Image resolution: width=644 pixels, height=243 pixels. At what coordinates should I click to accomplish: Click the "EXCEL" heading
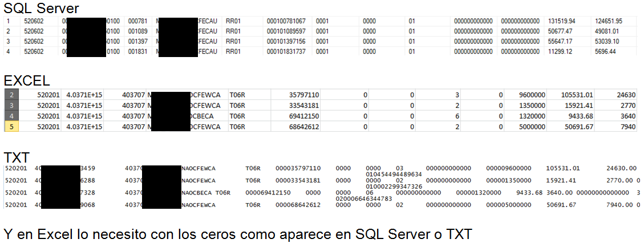click(27, 80)
